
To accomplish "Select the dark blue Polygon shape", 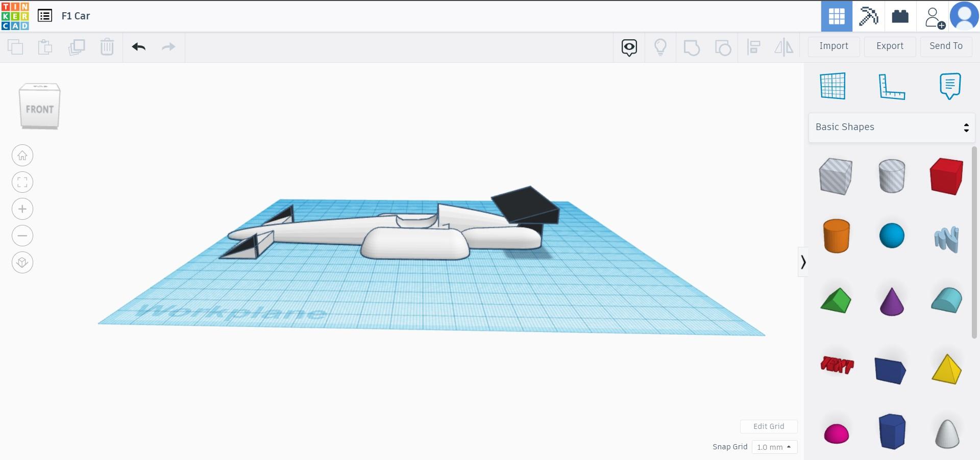I will point(892,431).
